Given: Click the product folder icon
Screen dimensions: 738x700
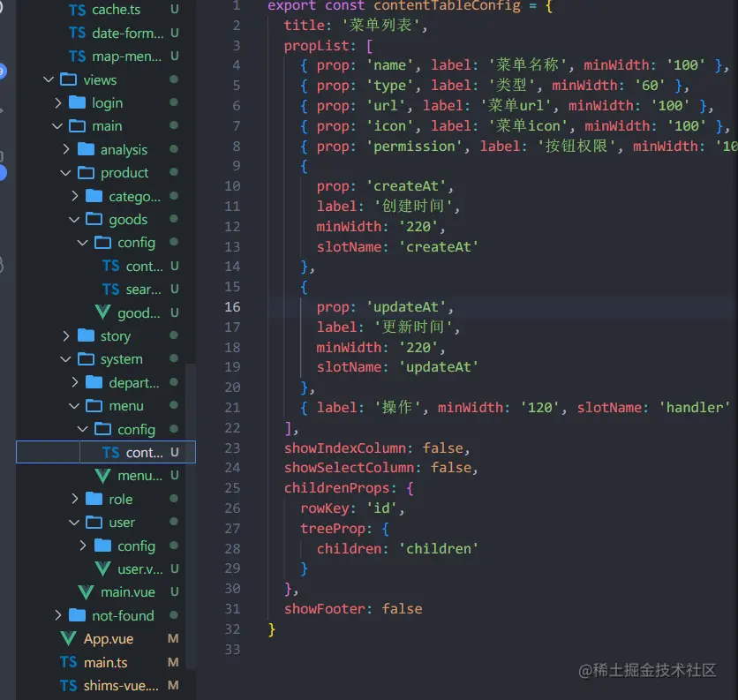Looking at the screenshot, I should (86, 173).
